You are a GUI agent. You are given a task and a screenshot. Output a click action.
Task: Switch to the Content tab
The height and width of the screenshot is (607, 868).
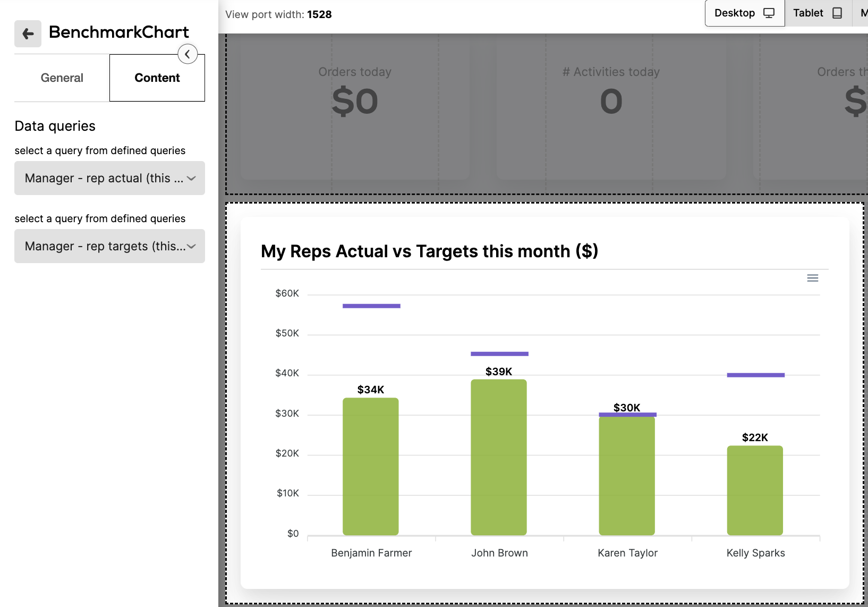pos(157,78)
